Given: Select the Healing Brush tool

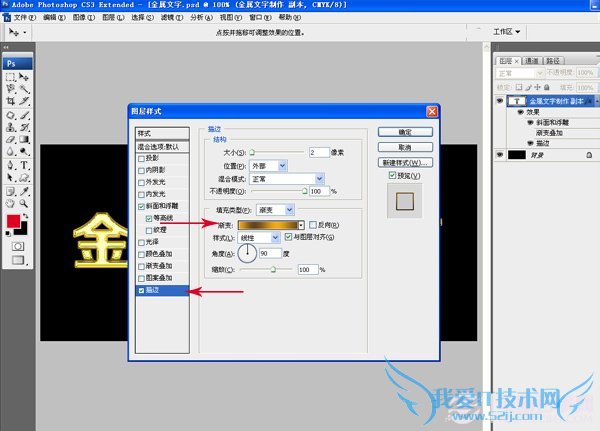Looking at the screenshot, I should (x=10, y=115).
